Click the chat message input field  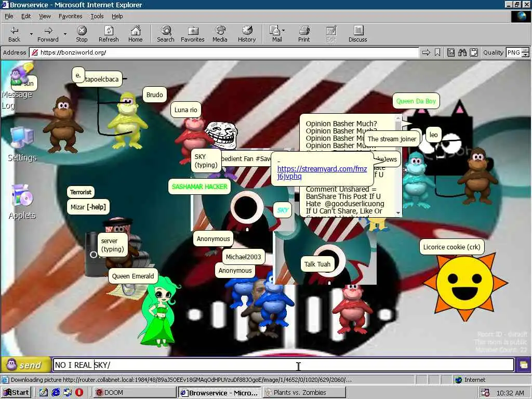283,365
